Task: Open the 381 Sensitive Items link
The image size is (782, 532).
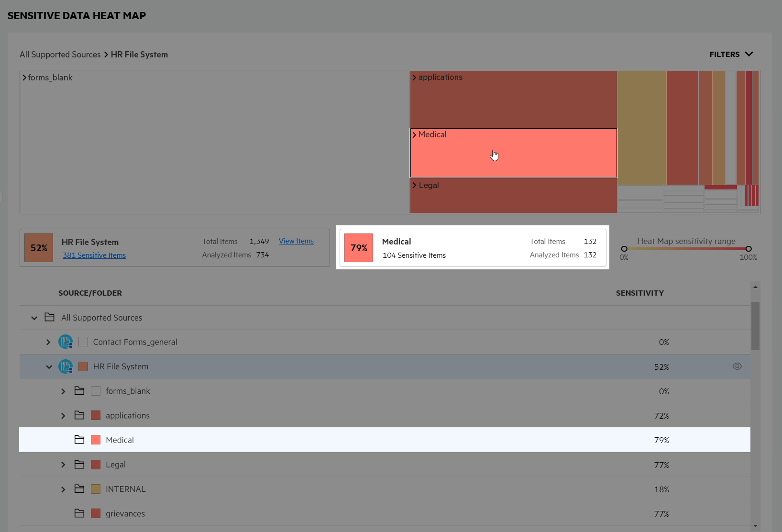Action: click(x=94, y=255)
